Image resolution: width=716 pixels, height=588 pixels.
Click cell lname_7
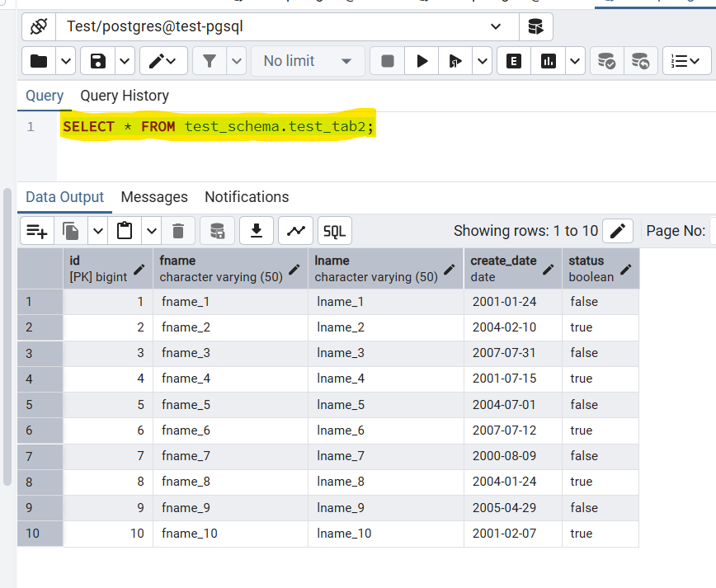click(x=386, y=456)
